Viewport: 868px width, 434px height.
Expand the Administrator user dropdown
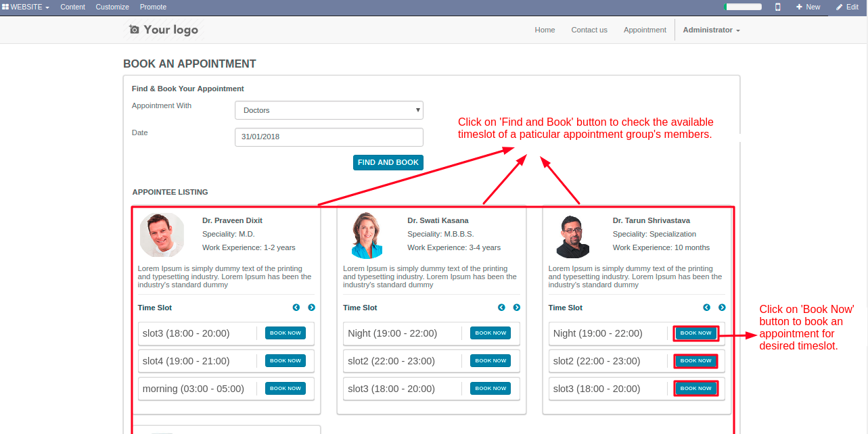point(711,30)
